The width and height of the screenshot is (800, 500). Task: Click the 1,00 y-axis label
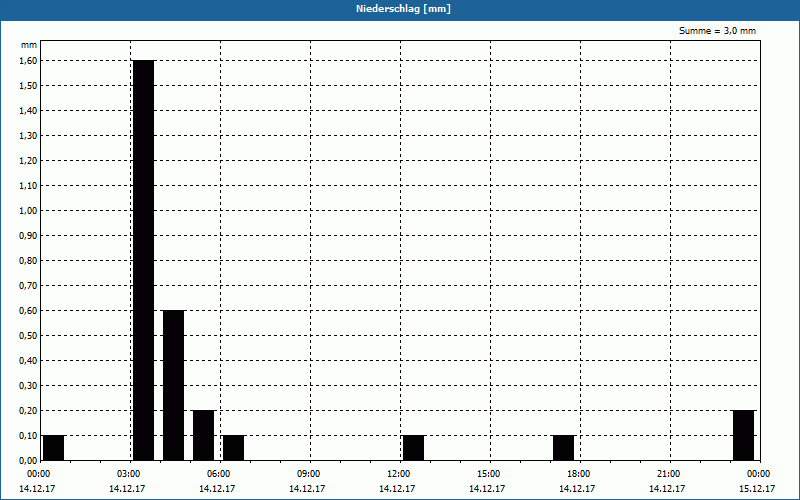pos(28,210)
